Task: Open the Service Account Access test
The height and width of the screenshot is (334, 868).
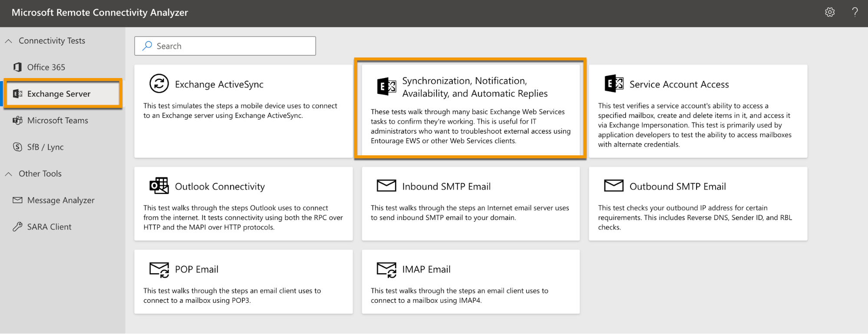Action: [698, 111]
